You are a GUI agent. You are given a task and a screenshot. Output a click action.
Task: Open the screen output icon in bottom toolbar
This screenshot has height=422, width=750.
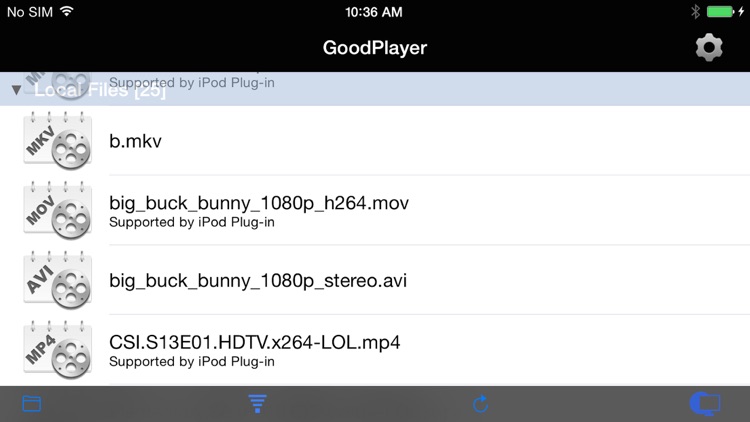point(705,404)
